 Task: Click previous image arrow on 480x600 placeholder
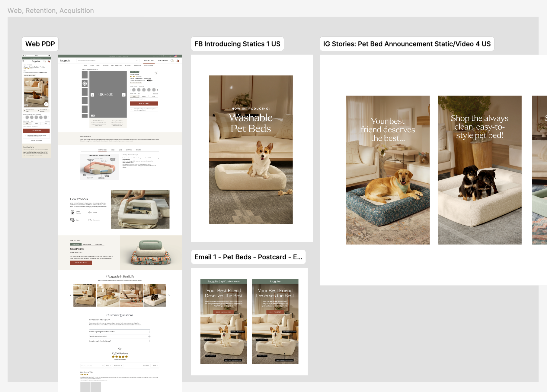pos(92,95)
